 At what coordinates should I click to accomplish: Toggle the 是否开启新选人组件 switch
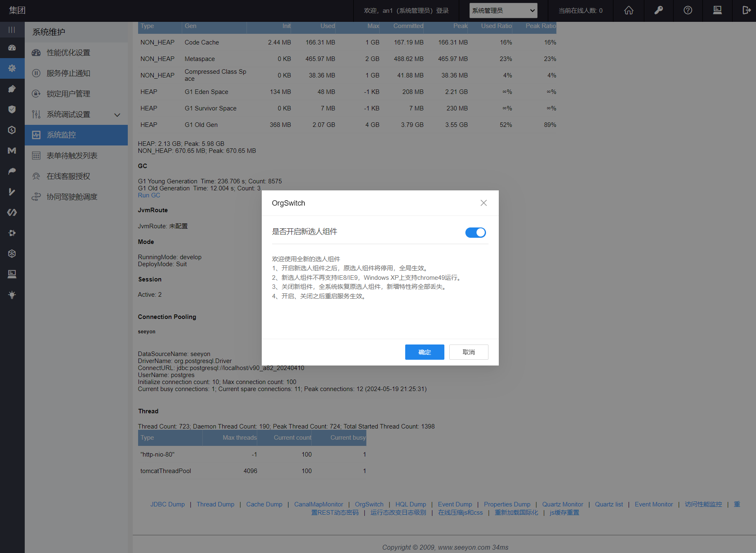475,232
